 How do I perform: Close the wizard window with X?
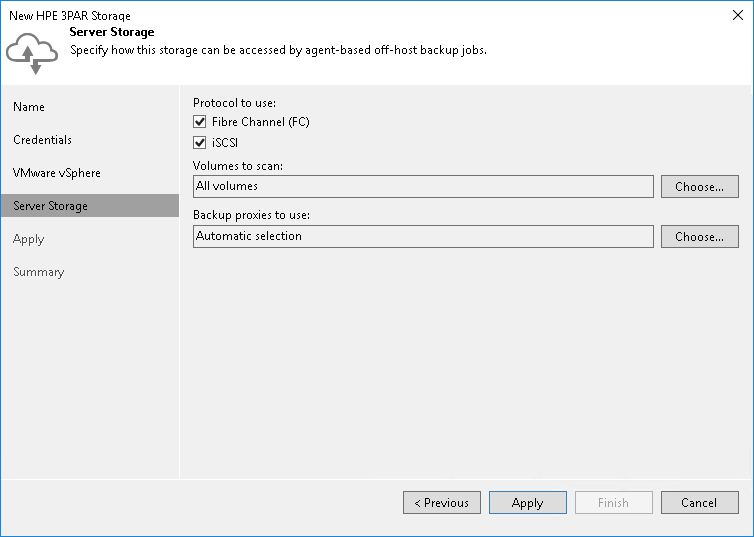736,16
